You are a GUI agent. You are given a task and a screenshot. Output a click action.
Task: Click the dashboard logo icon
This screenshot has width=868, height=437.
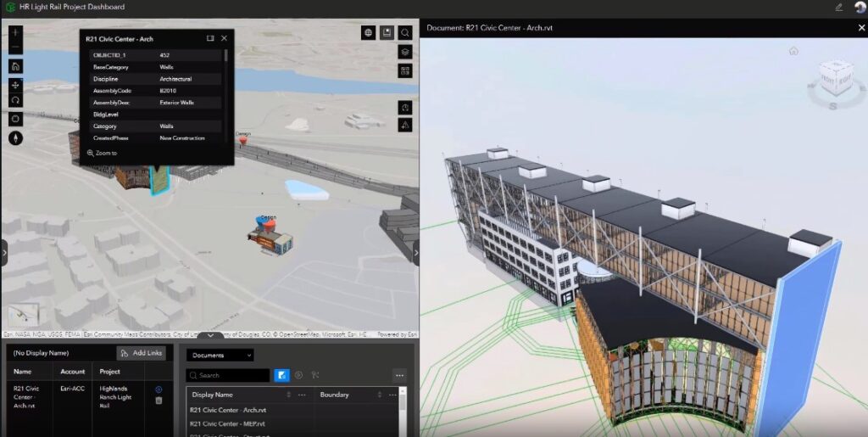[x=9, y=7]
